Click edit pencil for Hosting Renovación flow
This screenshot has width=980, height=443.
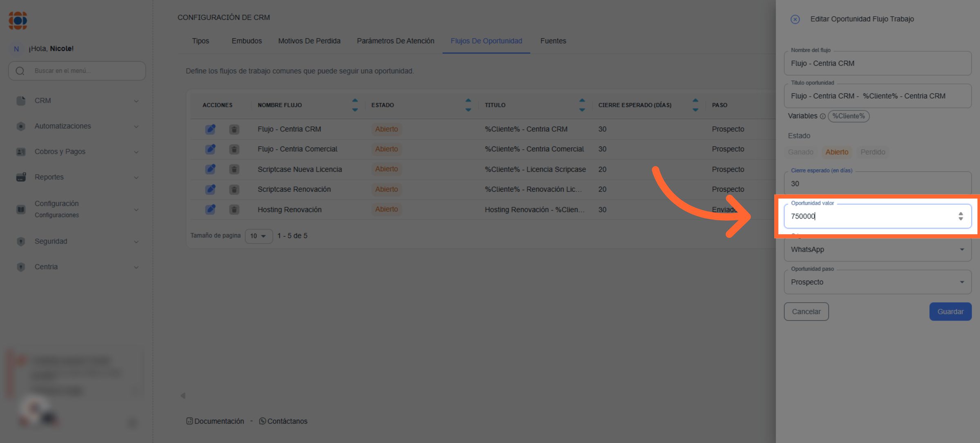210,210
